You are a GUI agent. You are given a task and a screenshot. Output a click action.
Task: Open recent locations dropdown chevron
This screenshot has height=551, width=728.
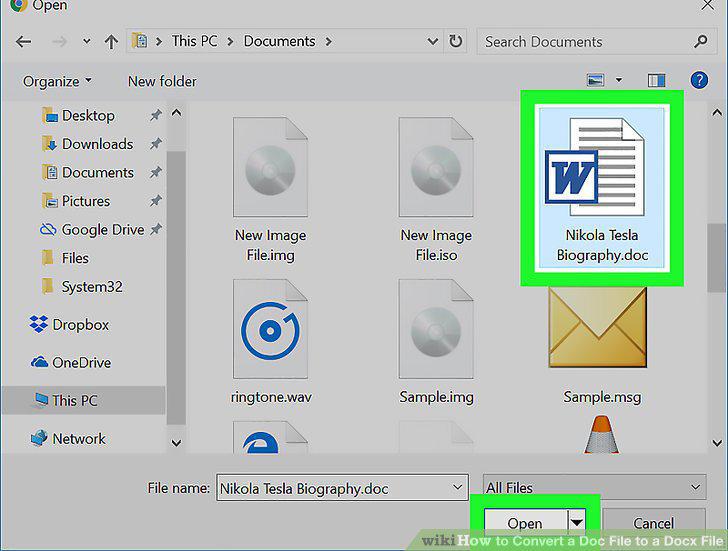(x=86, y=41)
